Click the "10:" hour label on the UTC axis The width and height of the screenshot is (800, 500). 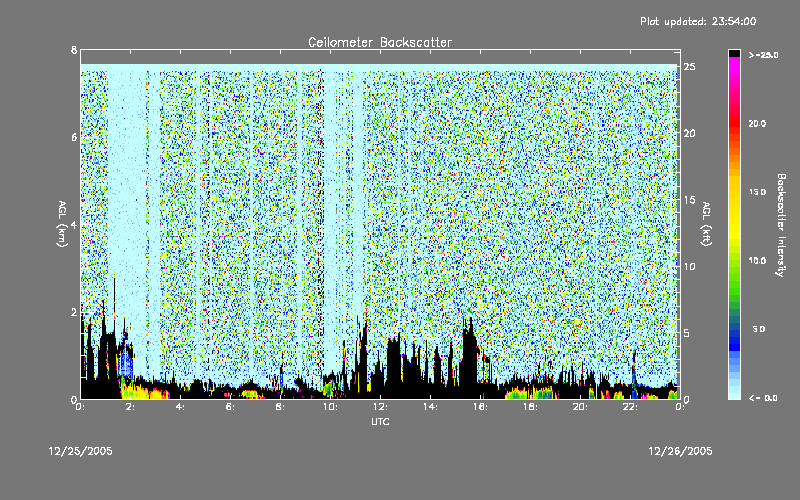point(330,407)
